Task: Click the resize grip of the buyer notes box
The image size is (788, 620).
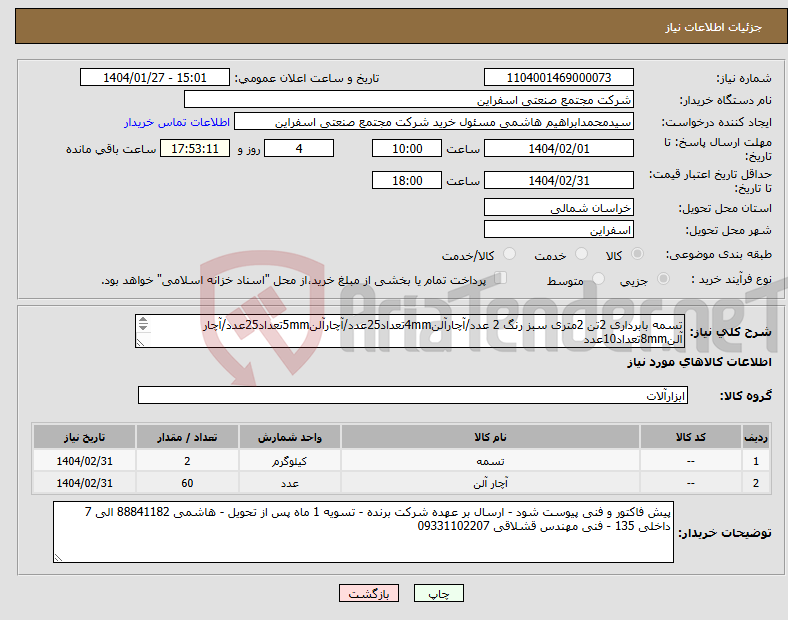Action: [58, 557]
